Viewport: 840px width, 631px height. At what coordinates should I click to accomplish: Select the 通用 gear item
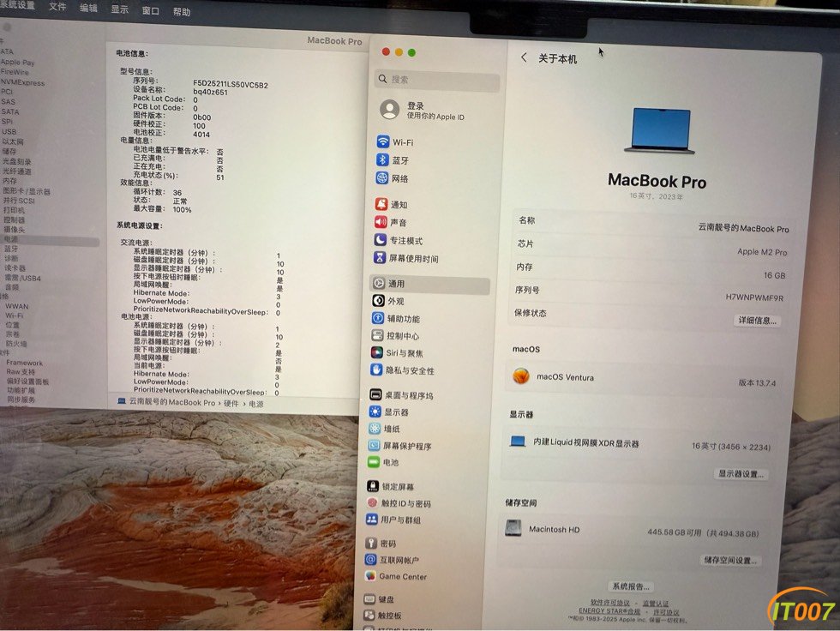(429, 284)
